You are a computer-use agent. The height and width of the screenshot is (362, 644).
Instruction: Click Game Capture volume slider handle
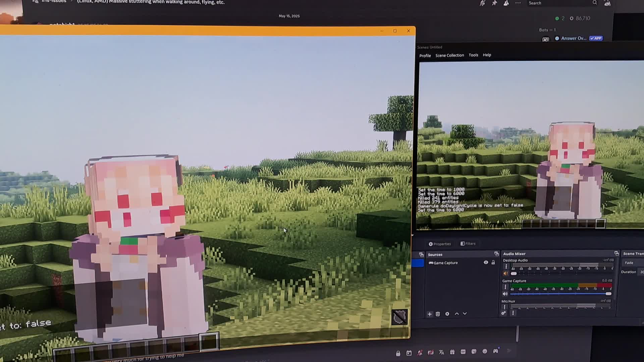[608, 294]
